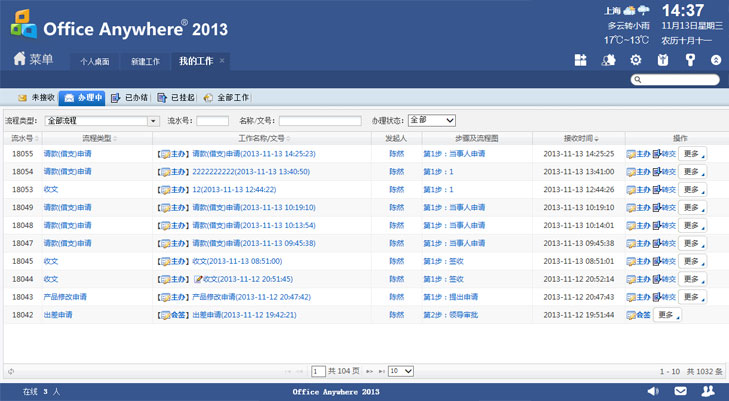Sort by the 接收时间 column header
Screen dimensions: 729x401
click(579, 138)
